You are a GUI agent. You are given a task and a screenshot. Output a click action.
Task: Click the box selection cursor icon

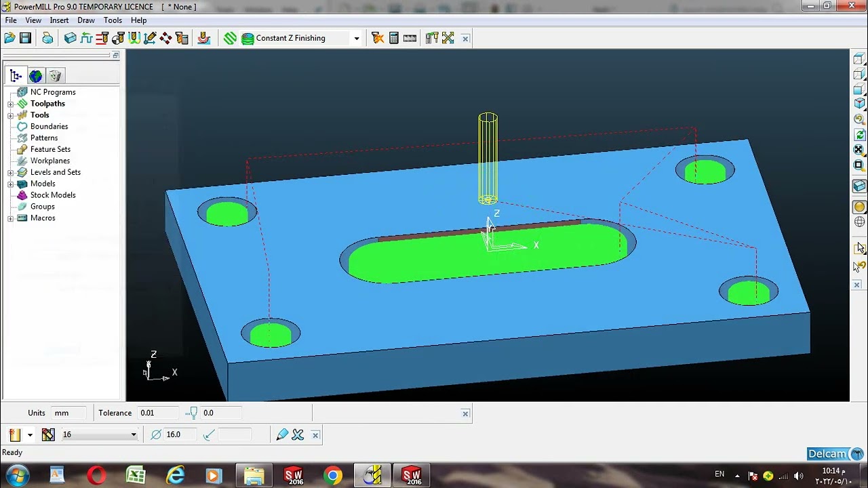tap(859, 248)
